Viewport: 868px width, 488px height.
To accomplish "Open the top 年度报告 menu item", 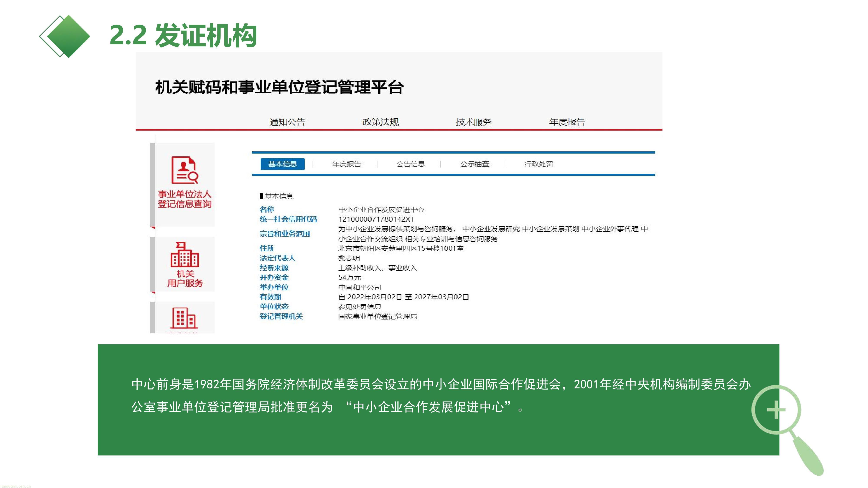I will pyautogui.click(x=567, y=122).
